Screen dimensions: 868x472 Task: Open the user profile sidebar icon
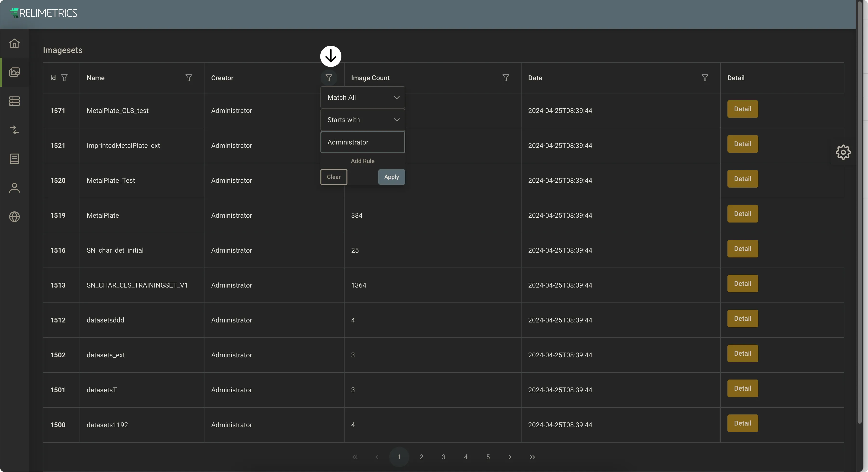coord(14,188)
